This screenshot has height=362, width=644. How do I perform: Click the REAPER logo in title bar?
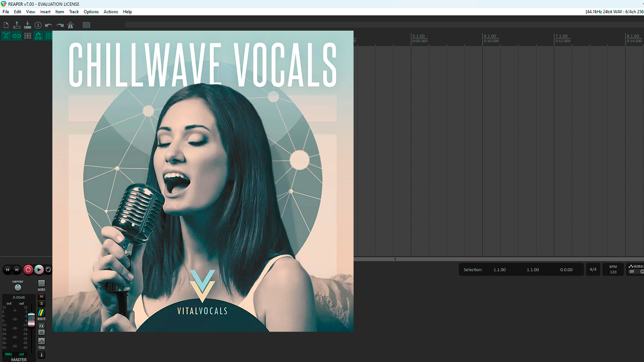(4, 4)
